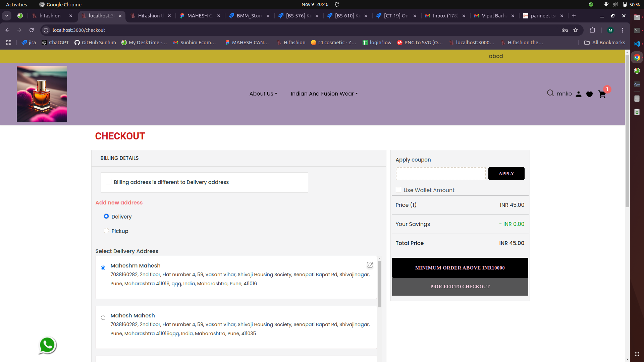Edit the Maheshm Mahesh address

tap(370, 265)
